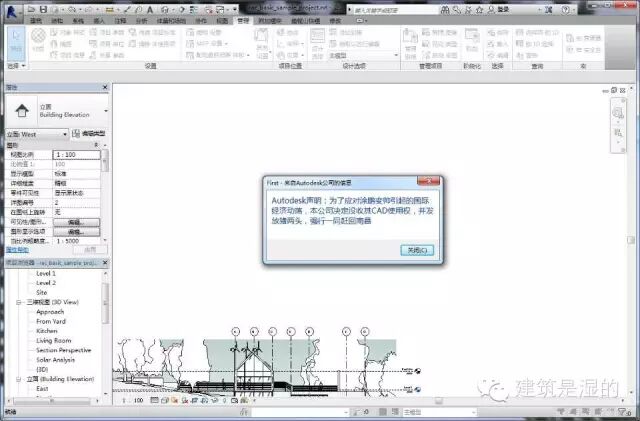640x421 pixels.
Task: Select the Text 'A' tool in quick access toolbar
Action: tap(150, 9)
